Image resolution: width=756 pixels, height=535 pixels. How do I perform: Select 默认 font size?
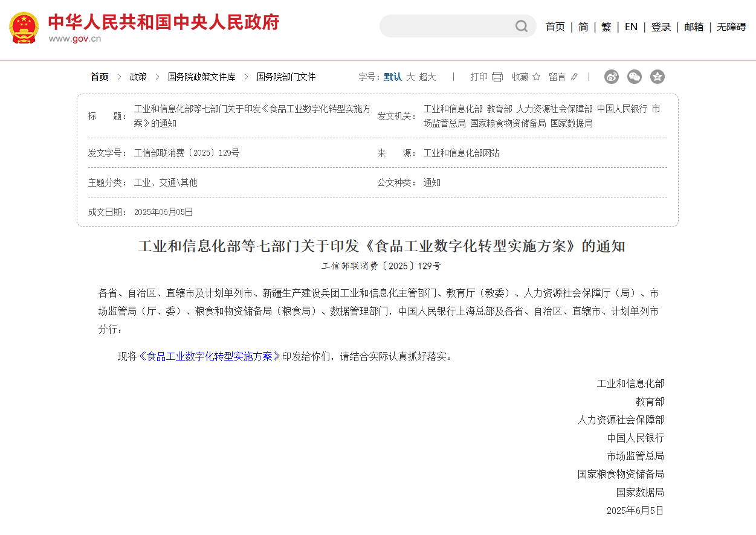coord(393,77)
